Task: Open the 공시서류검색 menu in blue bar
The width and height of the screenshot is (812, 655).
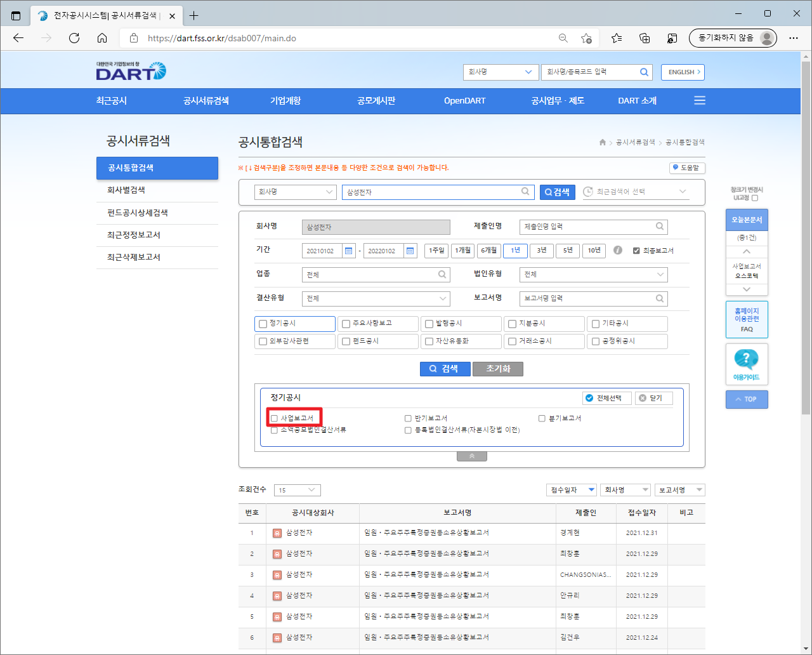Action: coord(206,101)
